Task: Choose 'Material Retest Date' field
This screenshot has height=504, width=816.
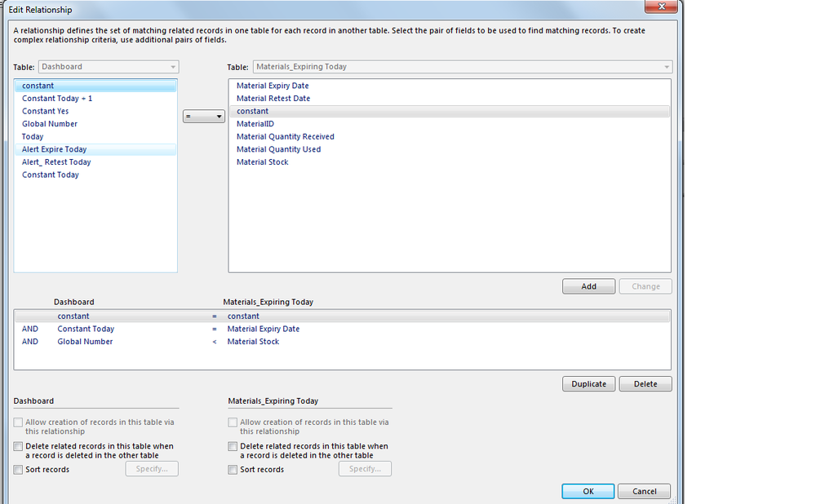Action: point(273,99)
